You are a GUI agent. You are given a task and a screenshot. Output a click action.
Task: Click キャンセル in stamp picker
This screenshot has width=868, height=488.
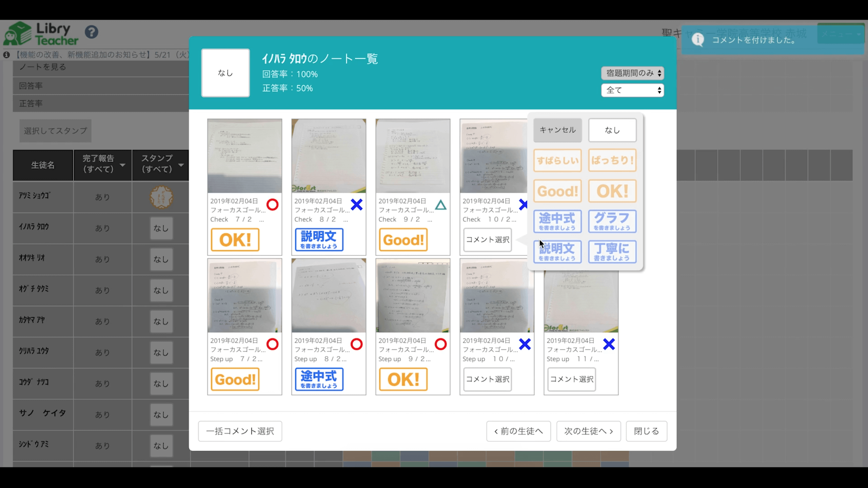click(x=557, y=130)
